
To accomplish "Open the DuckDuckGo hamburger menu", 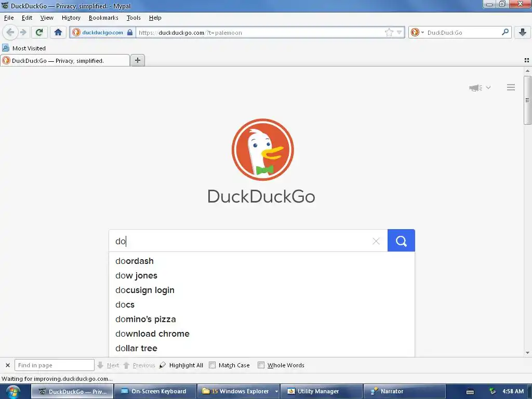I will click(x=511, y=87).
